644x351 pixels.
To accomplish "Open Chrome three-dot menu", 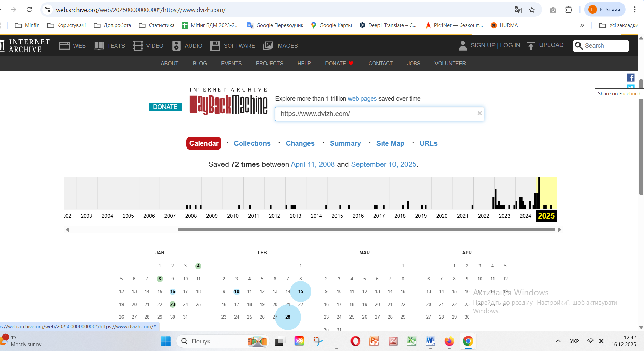I will point(635,10).
